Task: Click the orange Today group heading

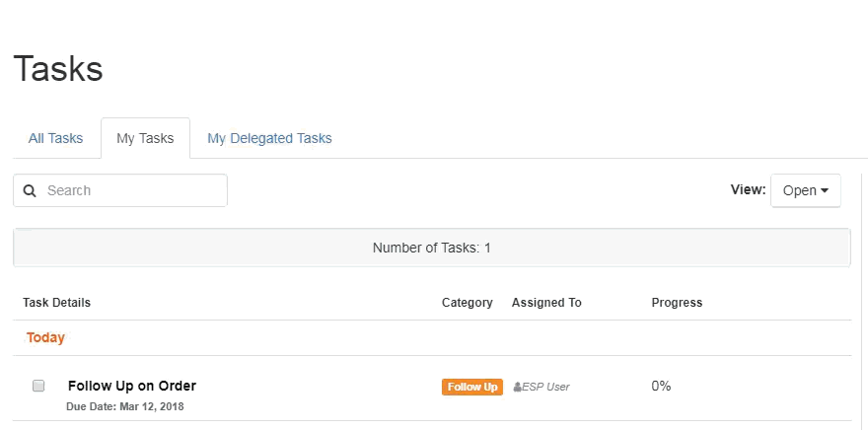Action: [45, 337]
